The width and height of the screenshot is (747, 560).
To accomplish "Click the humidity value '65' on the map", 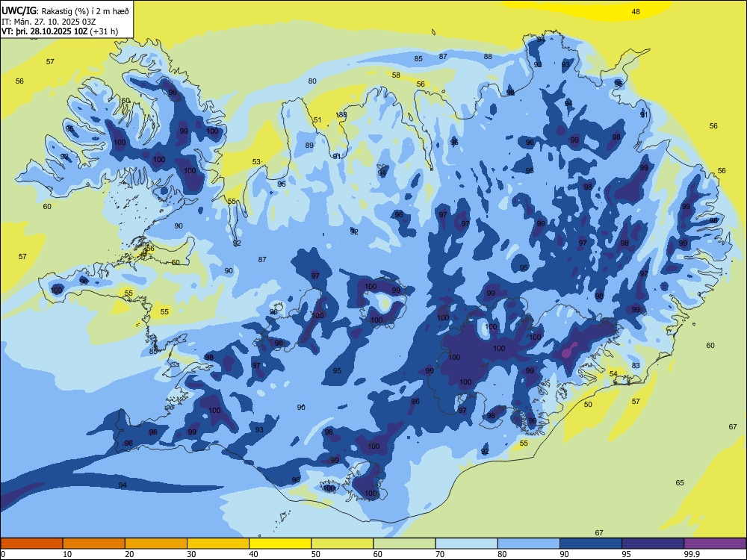I will (680, 483).
